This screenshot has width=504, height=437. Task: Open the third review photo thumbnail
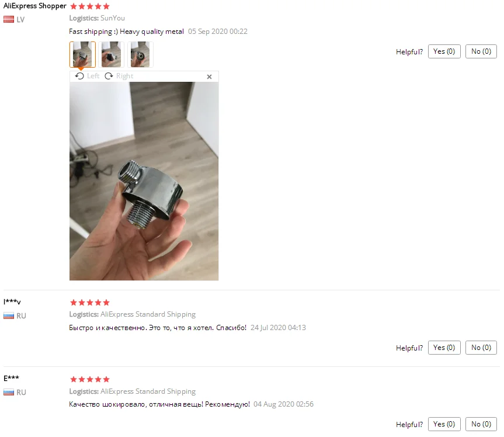(140, 55)
